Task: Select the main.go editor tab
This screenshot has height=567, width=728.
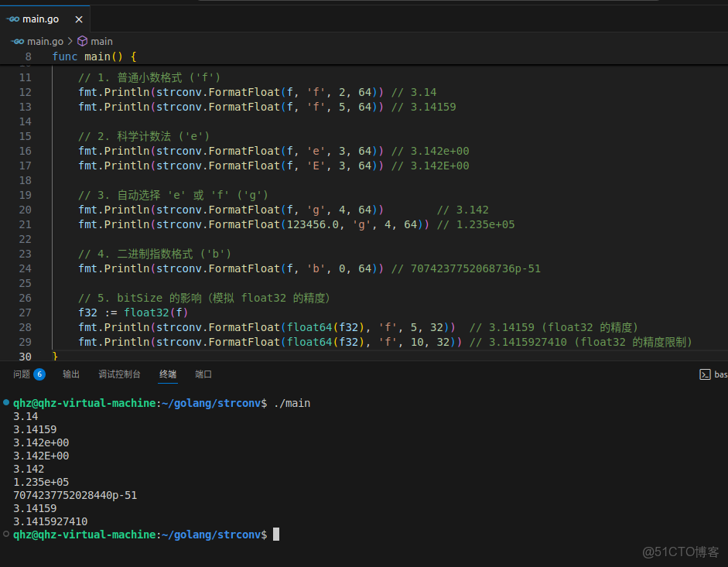Action: [x=40, y=19]
